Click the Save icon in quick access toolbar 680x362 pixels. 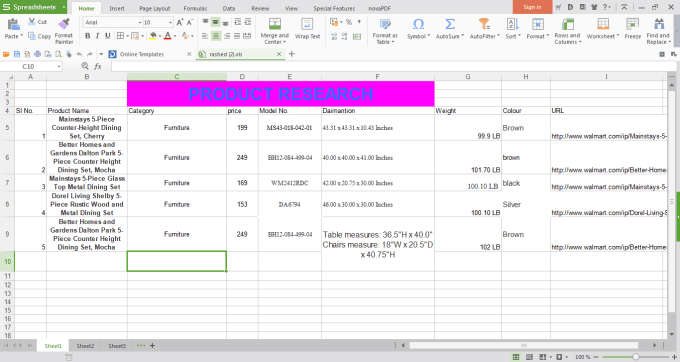click(17, 54)
